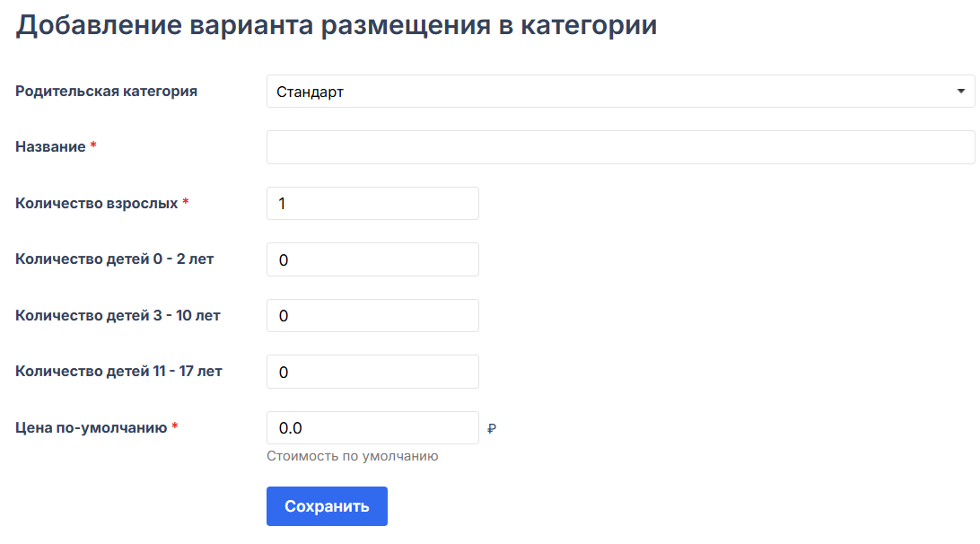Viewport: 980px width, 544px height.
Task: Focus the children 11 - 17 лет field
Action: pyautogui.click(x=372, y=372)
